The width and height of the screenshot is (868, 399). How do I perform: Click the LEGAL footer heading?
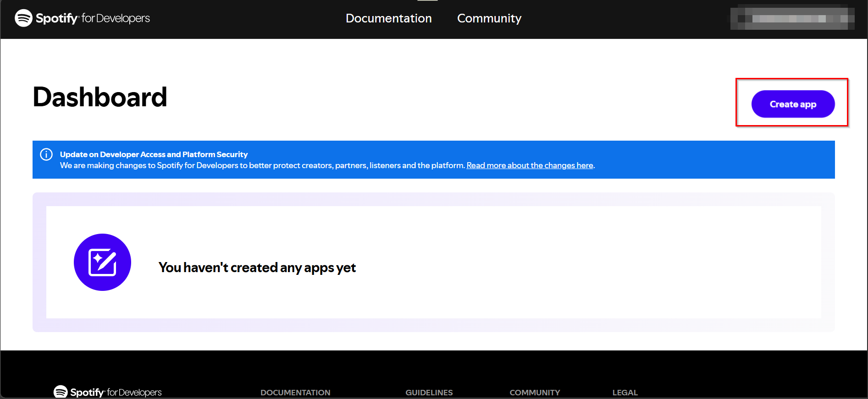[x=625, y=393]
